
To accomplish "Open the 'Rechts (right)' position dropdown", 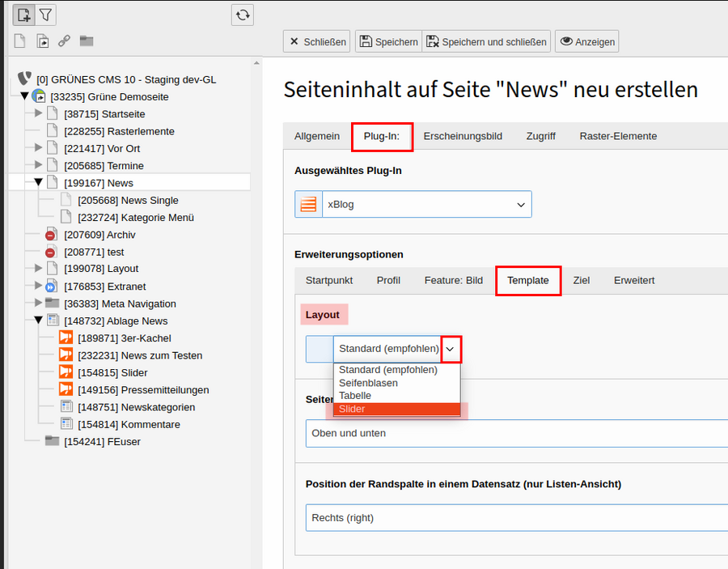I will (517, 517).
